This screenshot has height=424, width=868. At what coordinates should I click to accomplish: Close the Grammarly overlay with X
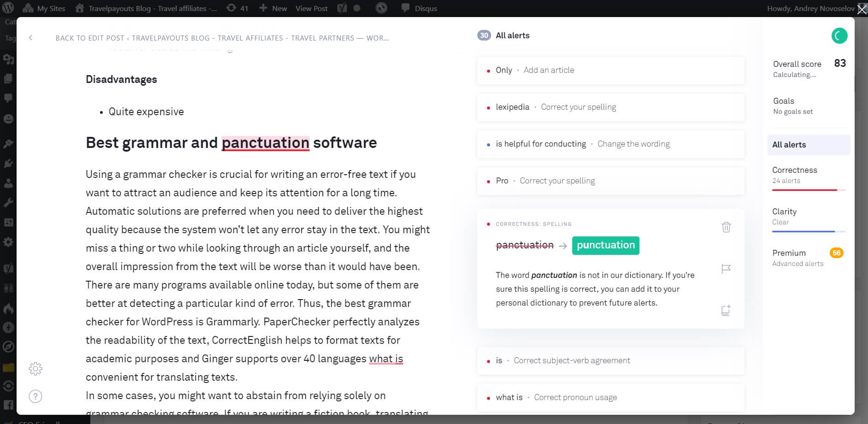point(862,9)
